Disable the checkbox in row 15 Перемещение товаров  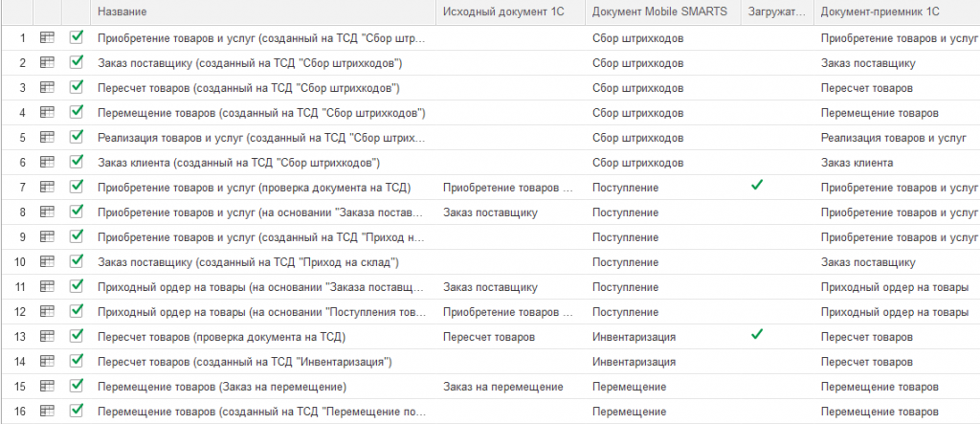click(77, 386)
